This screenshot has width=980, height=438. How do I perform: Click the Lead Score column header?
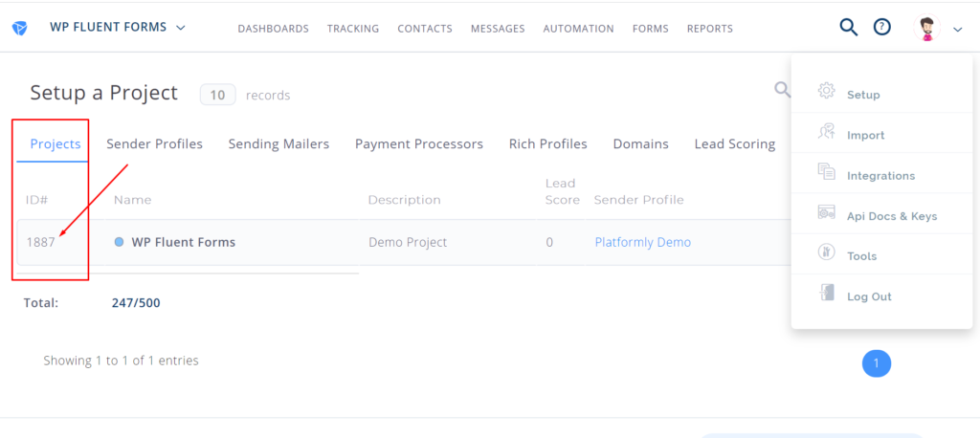(562, 191)
